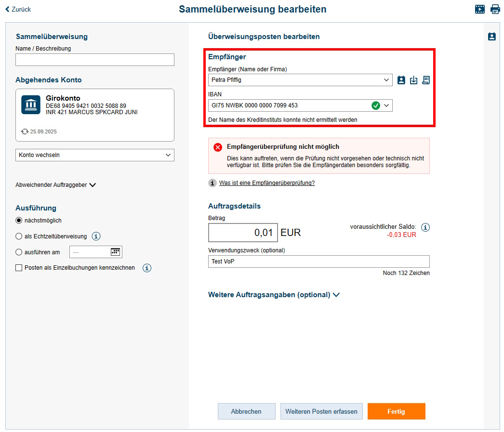Screen dimensions: 504x432
Task: Open the calendar date picker icon
Action: [115, 251]
